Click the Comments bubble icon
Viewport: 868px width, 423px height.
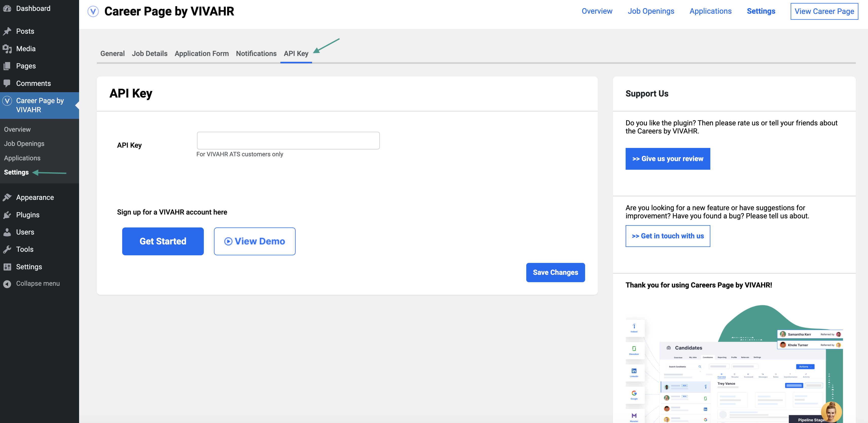(7, 84)
